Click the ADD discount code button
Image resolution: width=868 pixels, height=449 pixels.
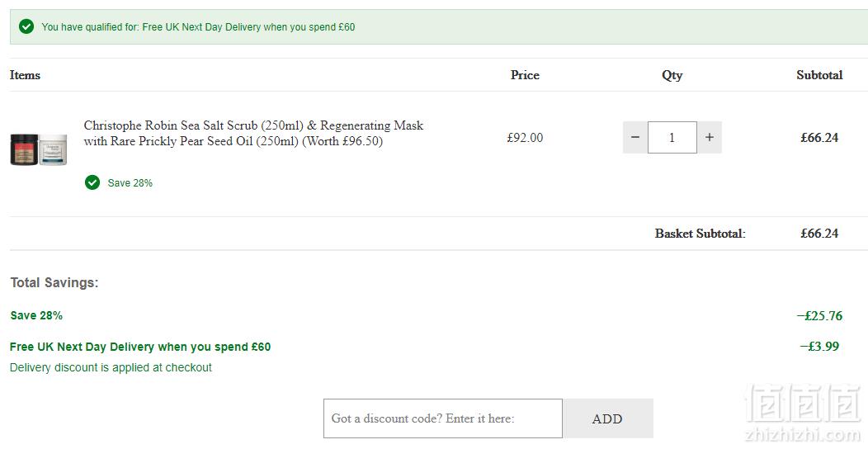[x=608, y=418]
